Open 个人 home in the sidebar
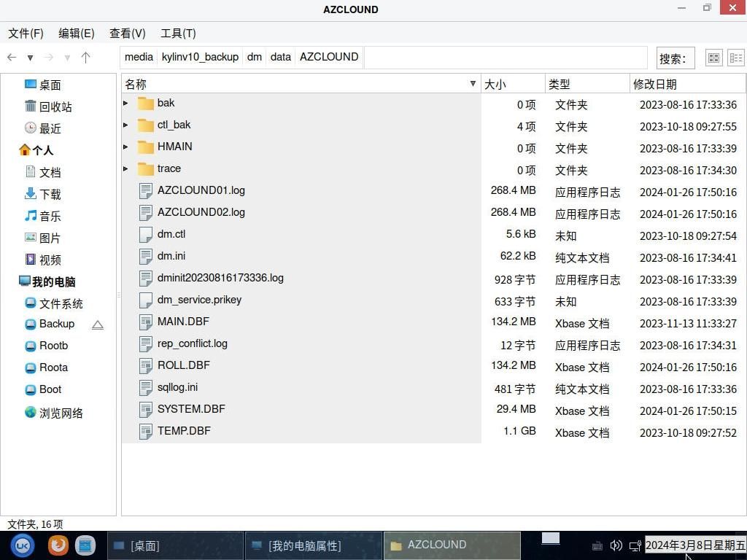 (36, 151)
